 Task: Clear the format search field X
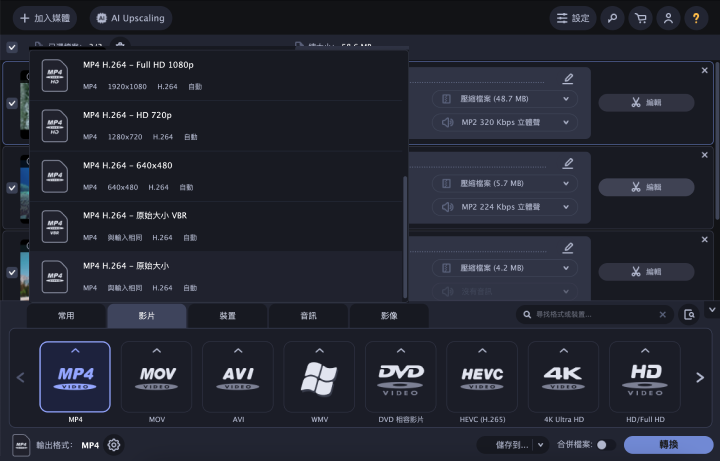click(x=663, y=315)
